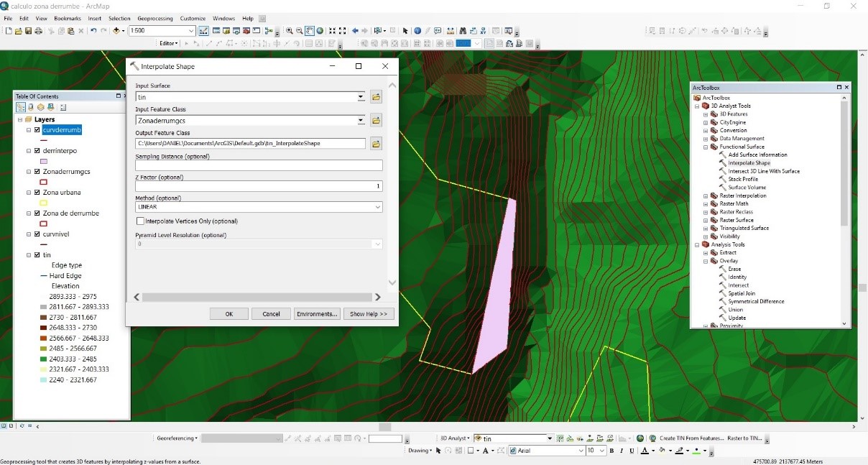This screenshot has height=465, width=868.
Task: Click the Full Extent globe icon
Action: (320, 31)
